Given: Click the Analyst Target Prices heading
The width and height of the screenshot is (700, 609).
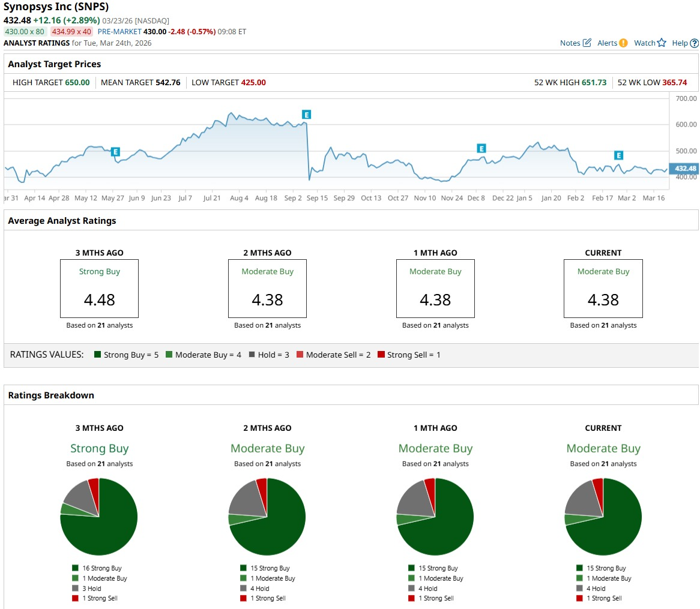Looking at the screenshot, I should (x=55, y=64).
